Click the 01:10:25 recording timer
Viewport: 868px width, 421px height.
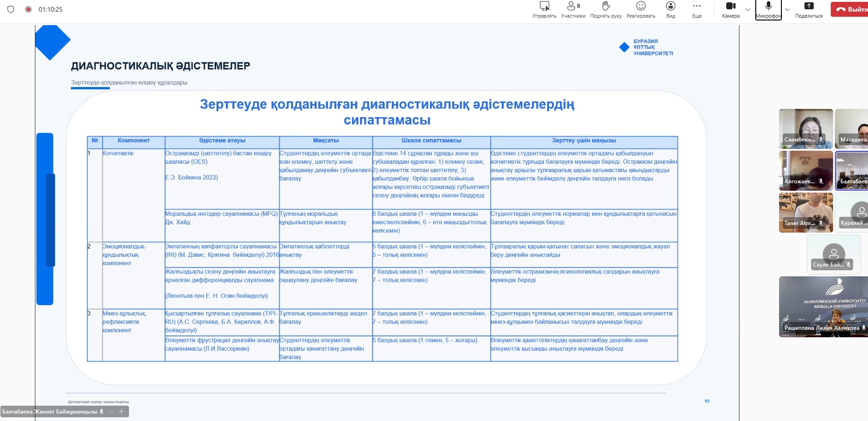coord(50,9)
